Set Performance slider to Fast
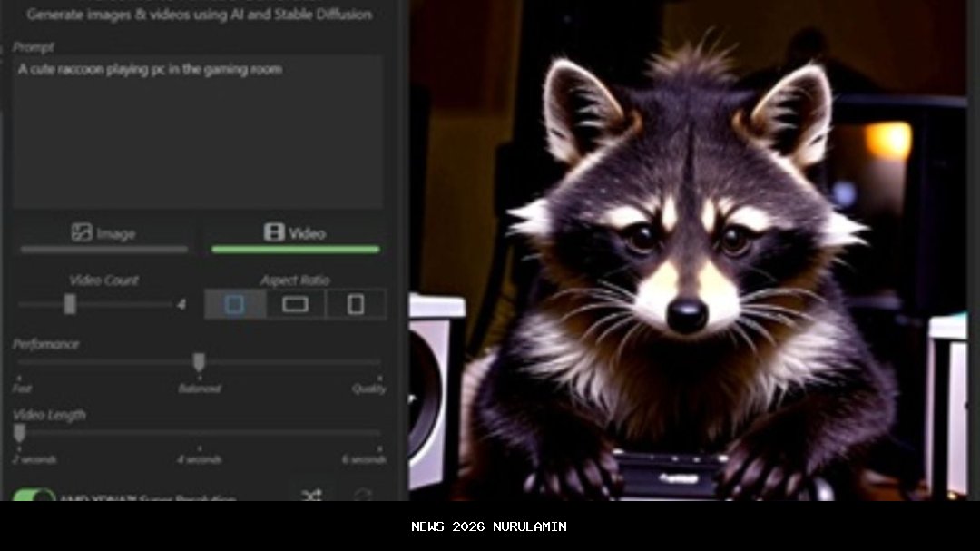Viewport: 980px width, 551px height. point(19,362)
